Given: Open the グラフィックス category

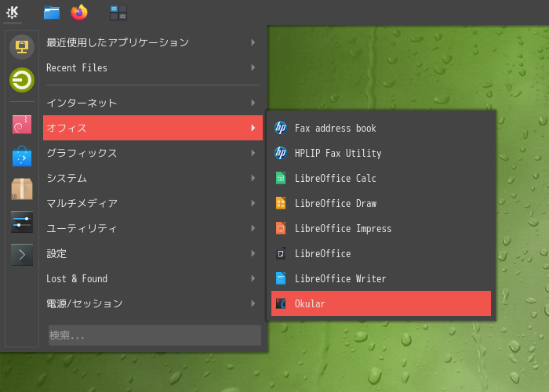Looking at the screenshot, I should click(153, 153).
